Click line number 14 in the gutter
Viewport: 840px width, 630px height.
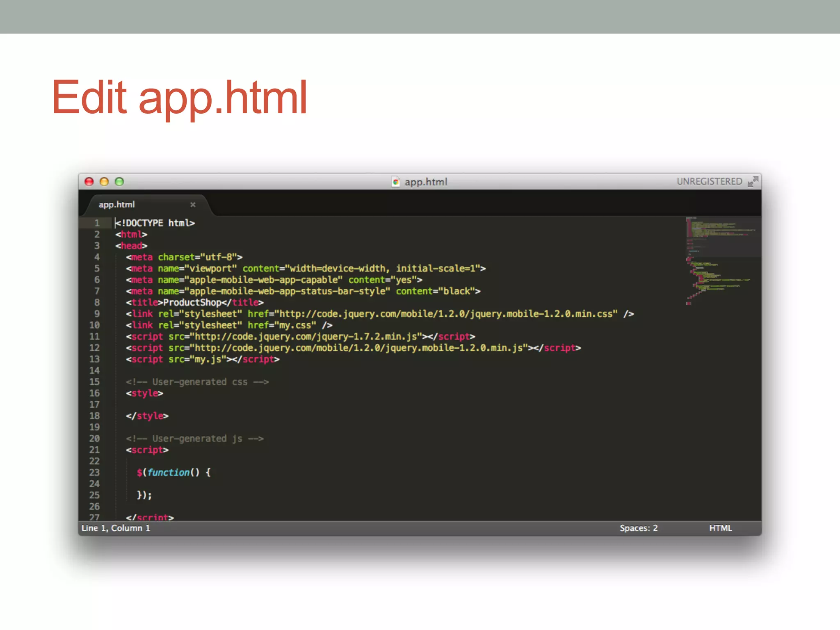pyautogui.click(x=94, y=370)
